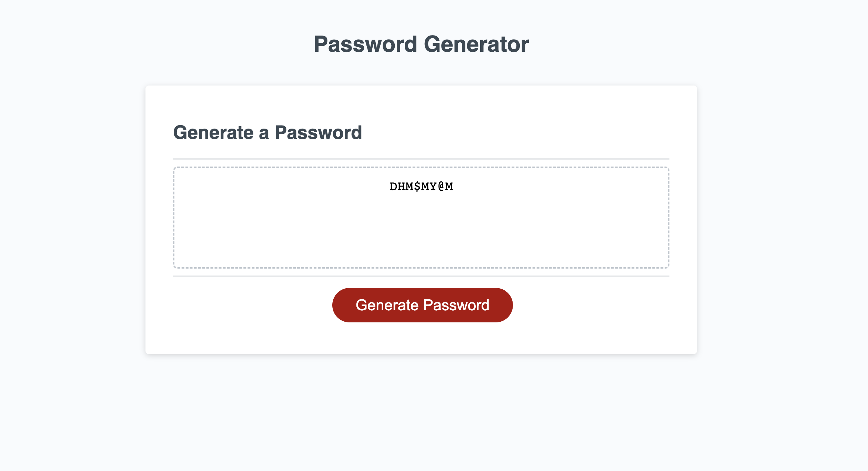Viewport: 868px width, 471px height.
Task: Click the area between heading and password box
Action: click(421, 148)
